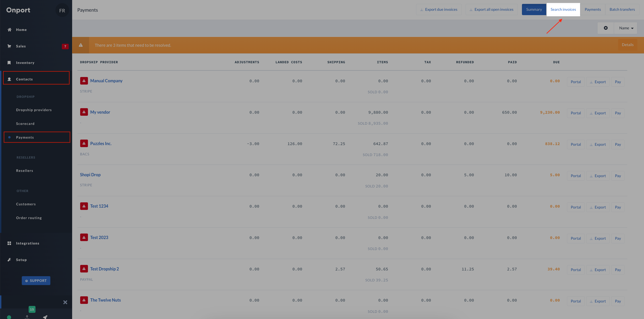Click Test 1234's red warning icon
The height and width of the screenshot is (319, 644).
(x=84, y=206)
